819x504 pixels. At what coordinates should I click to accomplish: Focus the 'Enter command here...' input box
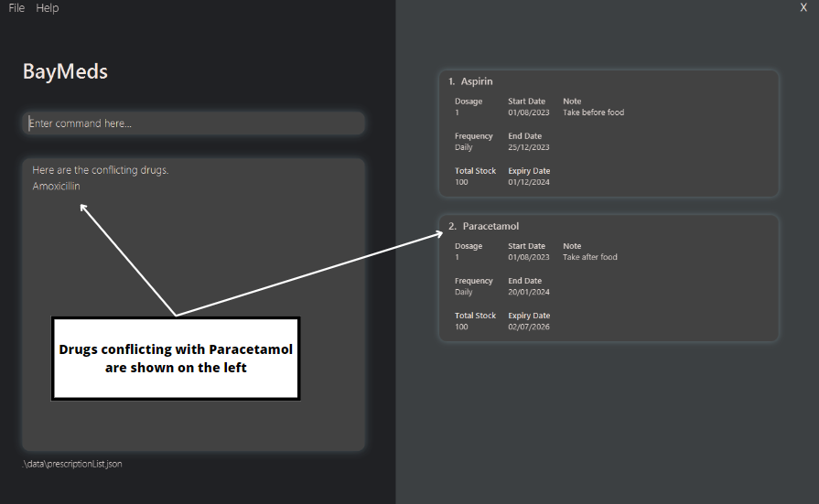click(x=193, y=123)
